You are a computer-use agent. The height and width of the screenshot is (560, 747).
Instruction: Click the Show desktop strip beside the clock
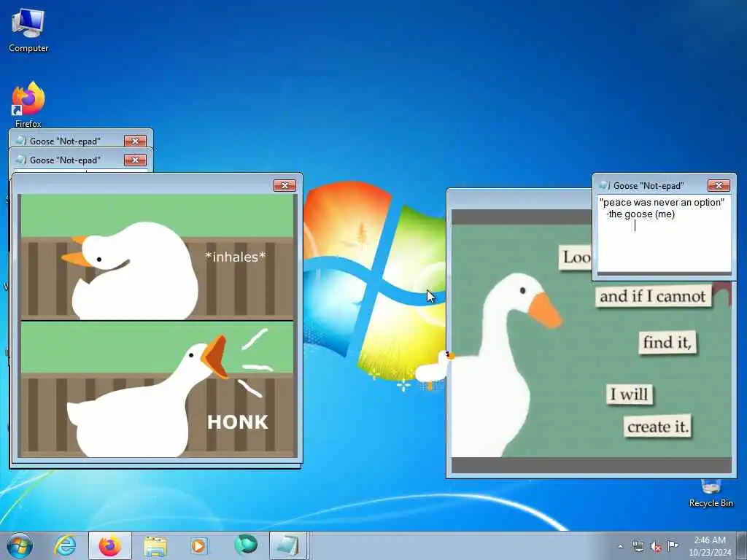click(742, 545)
